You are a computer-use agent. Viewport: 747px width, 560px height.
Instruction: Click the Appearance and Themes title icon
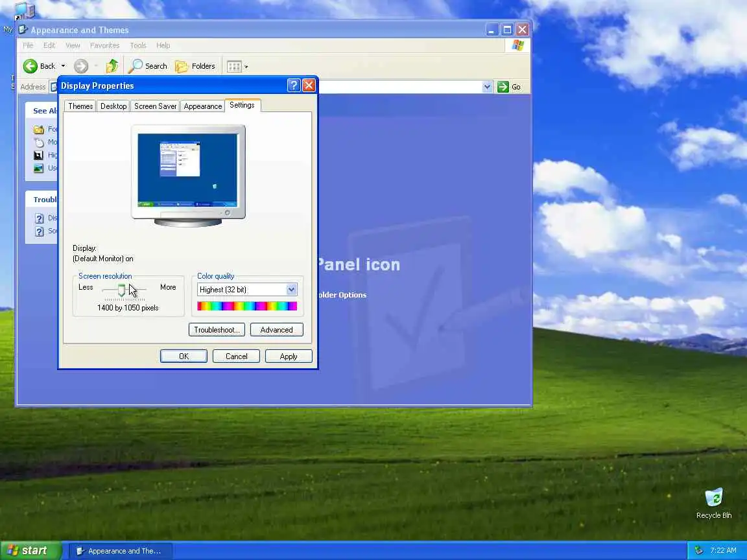tap(23, 30)
